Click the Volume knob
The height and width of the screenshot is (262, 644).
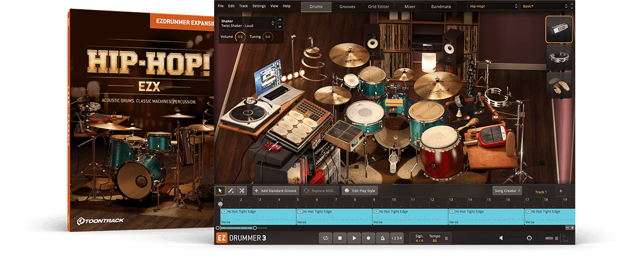240,37
